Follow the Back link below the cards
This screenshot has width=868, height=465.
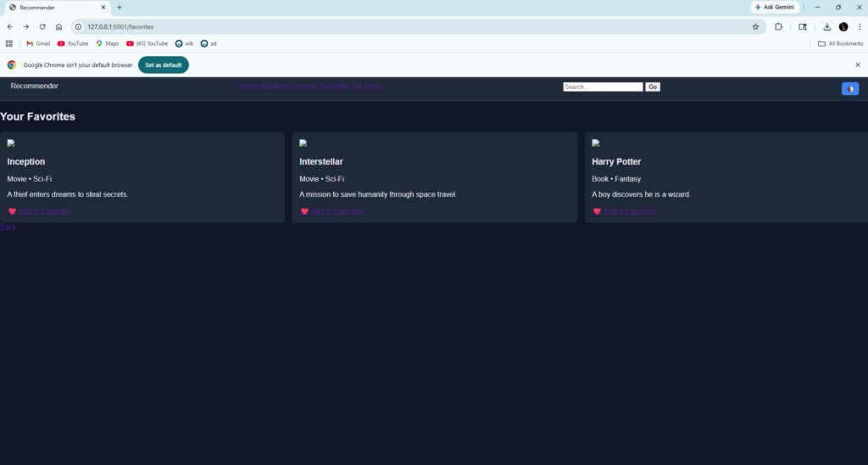(x=8, y=227)
